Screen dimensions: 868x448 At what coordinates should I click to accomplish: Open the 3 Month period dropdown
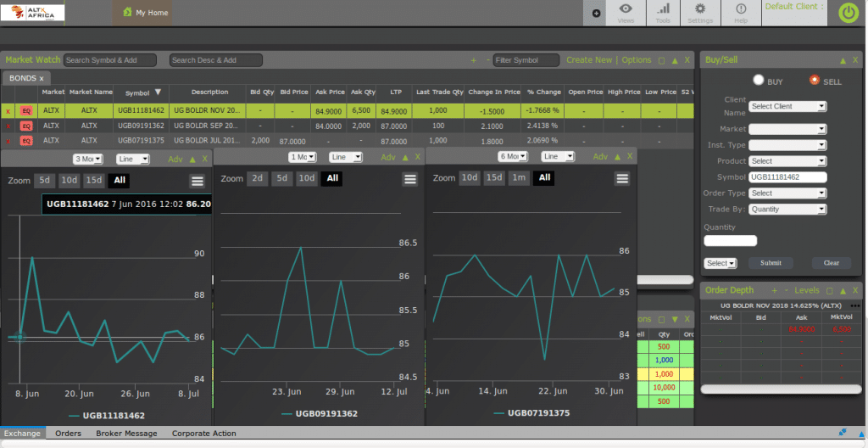tap(87, 159)
